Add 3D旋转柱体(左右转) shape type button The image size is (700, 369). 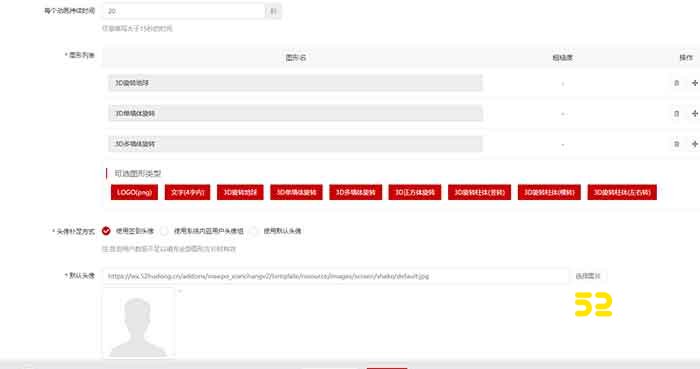622,192
